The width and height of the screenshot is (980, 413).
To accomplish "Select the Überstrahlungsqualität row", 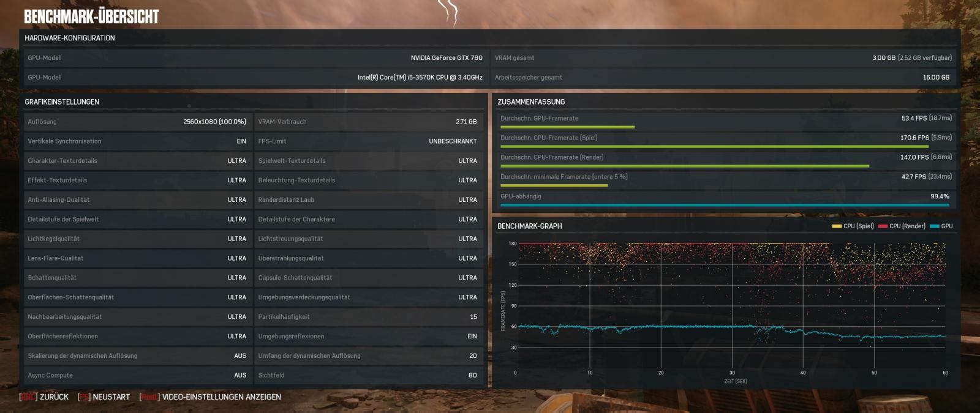I will [x=368, y=259].
